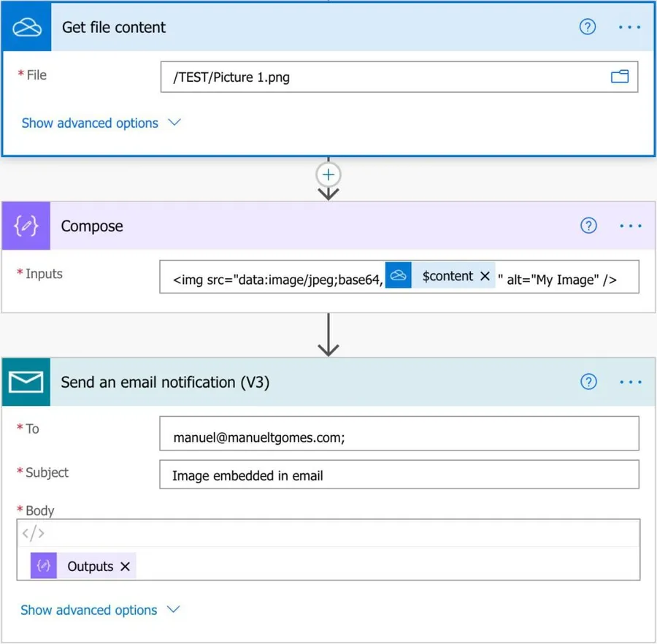Click the To email address field
Viewport: 657px width, 644px height.
tap(399, 437)
